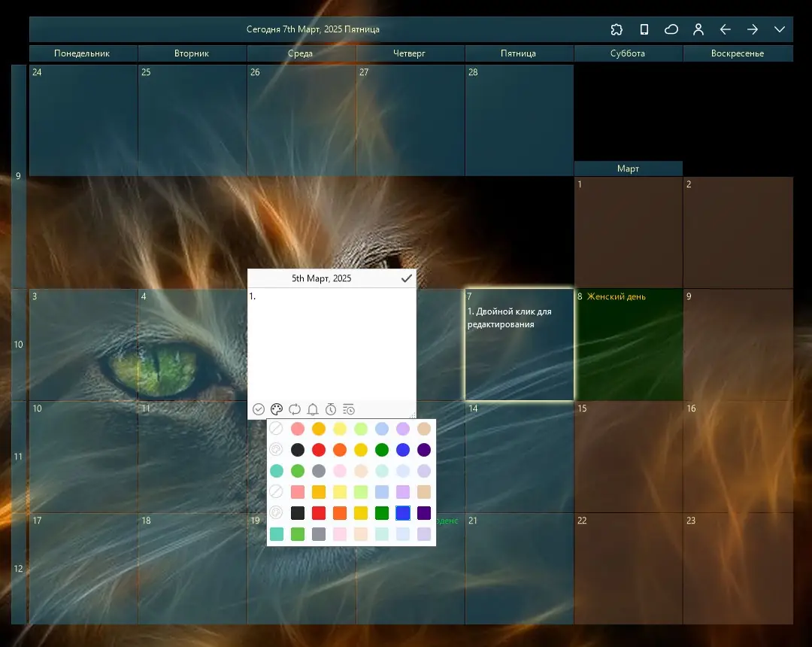Open the puzzle-piece plugins icon
Screen dimensions: 812x647
pos(617,29)
